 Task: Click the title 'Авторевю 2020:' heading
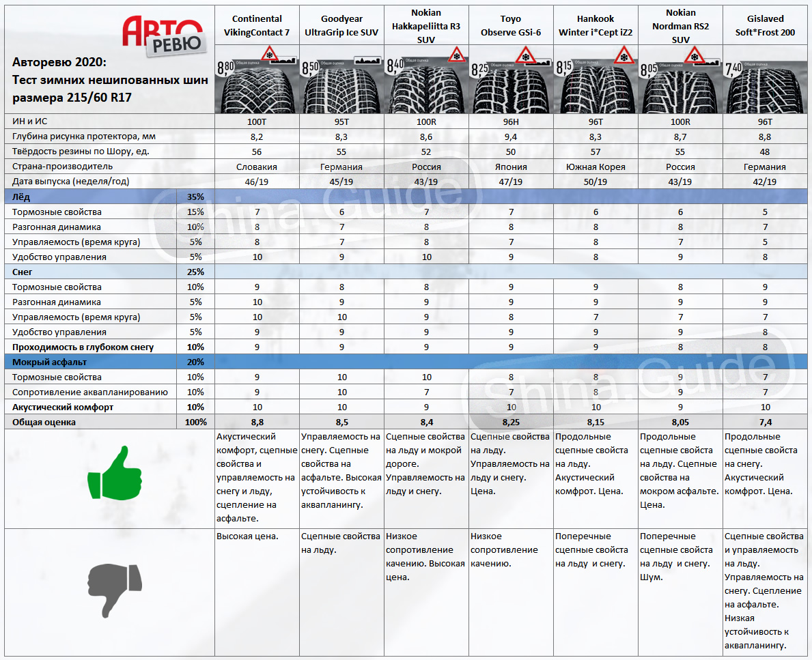59,62
